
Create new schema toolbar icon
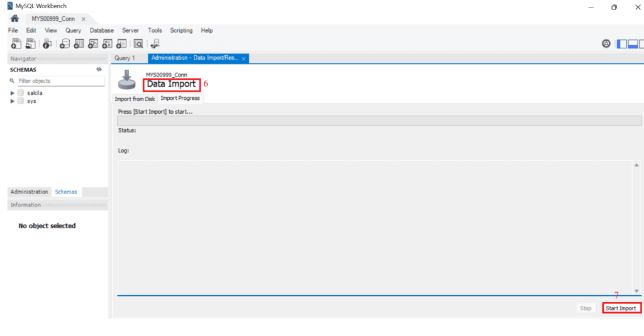[65, 43]
